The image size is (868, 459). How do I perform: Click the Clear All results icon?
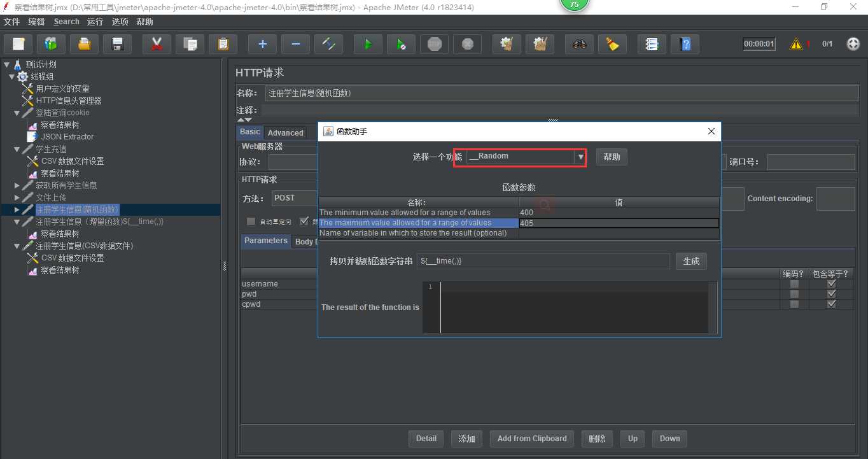[540, 44]
